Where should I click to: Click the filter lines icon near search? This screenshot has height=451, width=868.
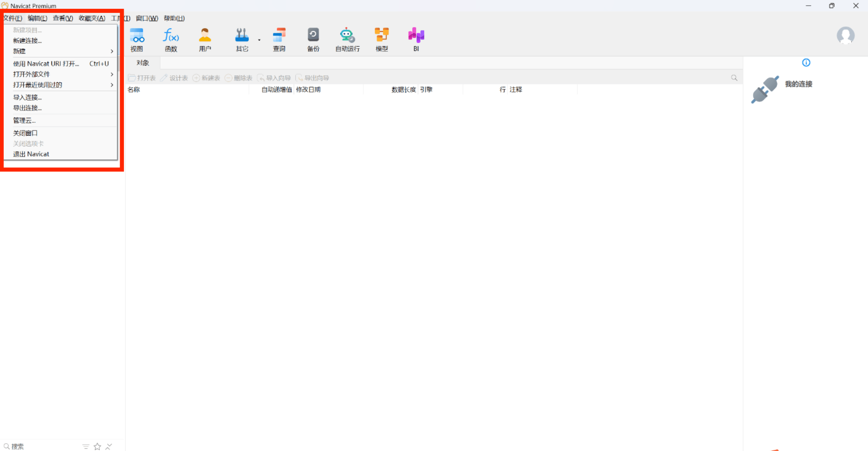pos(86,447)
